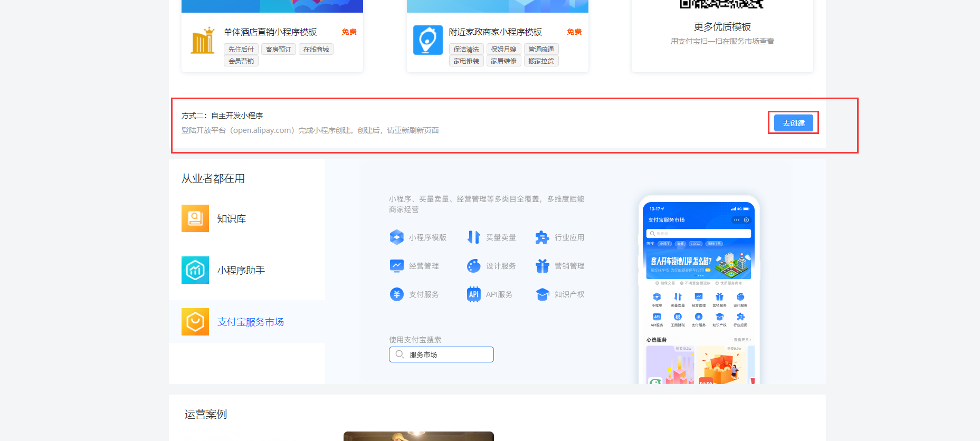Click the 经营管理 chart icon
980x441 pixels.
pyautogui.click(x=396, y=266)
